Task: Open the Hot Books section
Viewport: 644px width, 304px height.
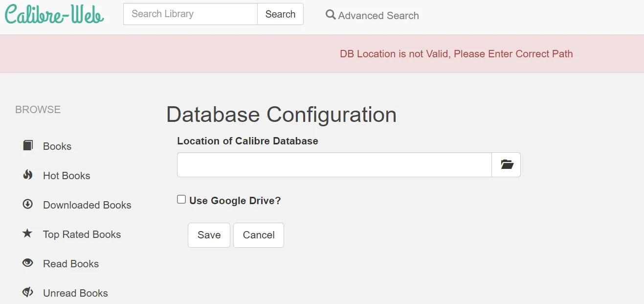Action: [67, 175]
